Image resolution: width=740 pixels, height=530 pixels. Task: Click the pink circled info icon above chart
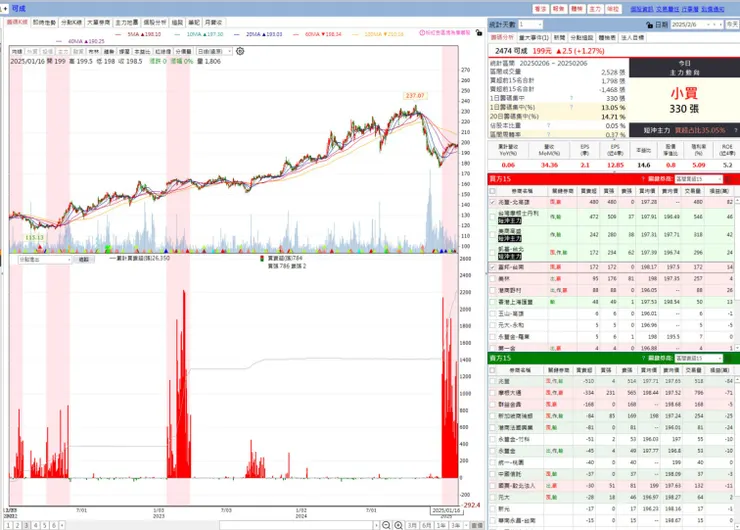point(422,33)
